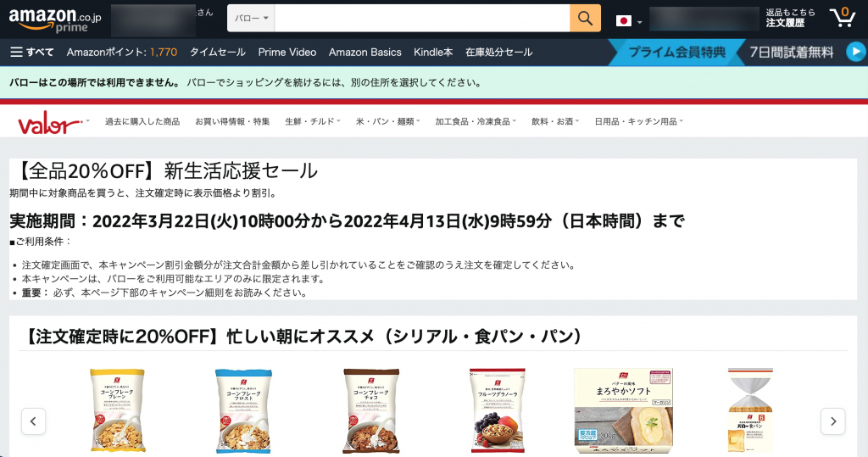Open the すべて hamburger menu

[32, 52]
